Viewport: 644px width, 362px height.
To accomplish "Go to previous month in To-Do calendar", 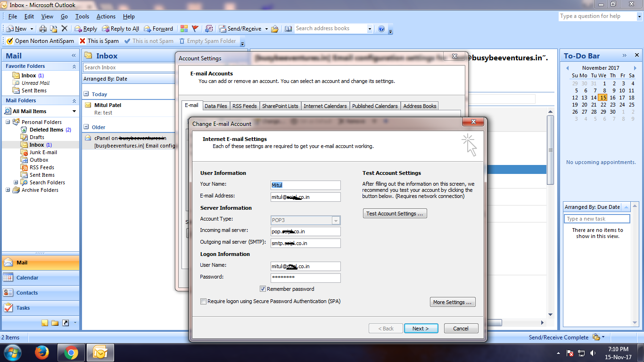I will [568, 68].
